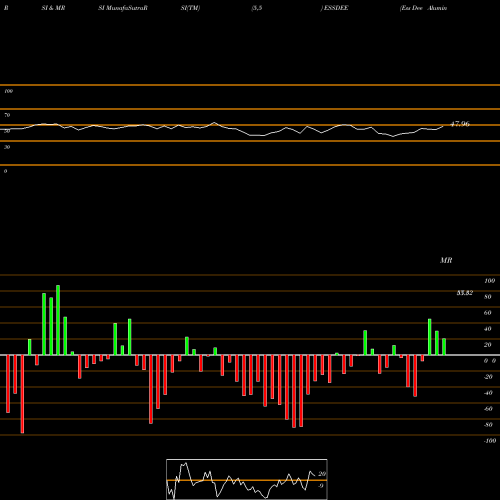Image resolution: width=500 pixels, height=500 pixels.
Task: Click the ESSDEE ticker symbol text
Action: 336,8
